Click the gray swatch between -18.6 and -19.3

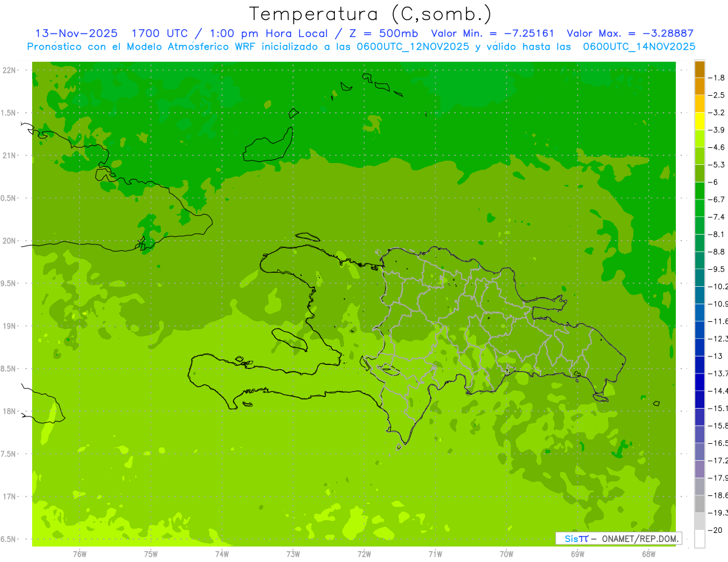pyautogui.click(x=699, y=504)
